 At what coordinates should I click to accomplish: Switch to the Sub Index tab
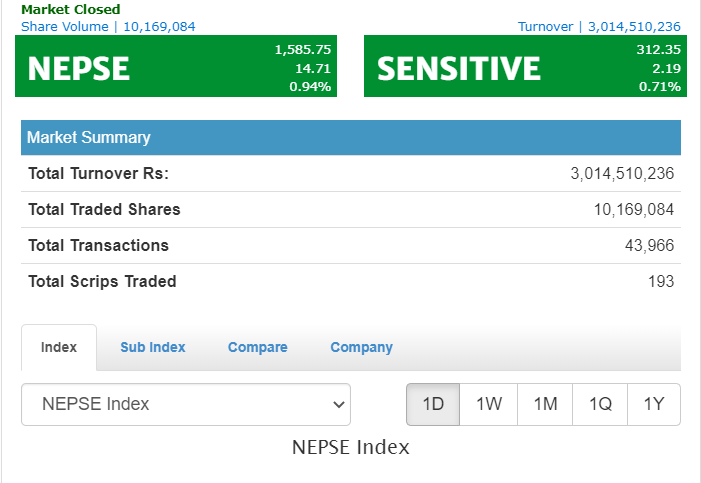[153, 347]
